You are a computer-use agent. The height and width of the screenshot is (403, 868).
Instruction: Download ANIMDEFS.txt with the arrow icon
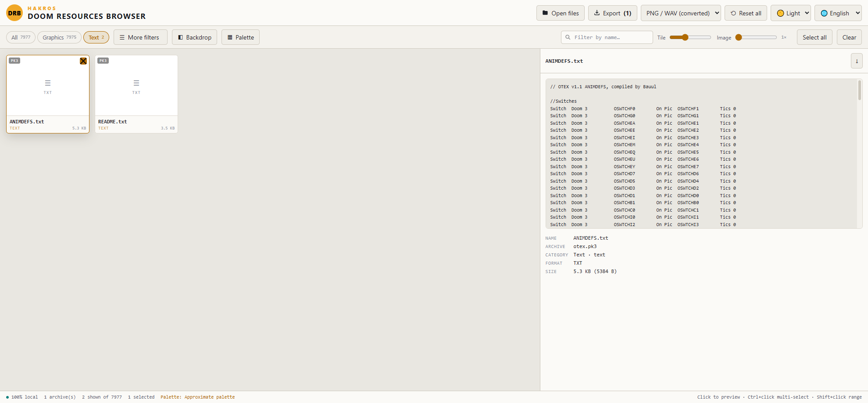[x=857, y=61]
